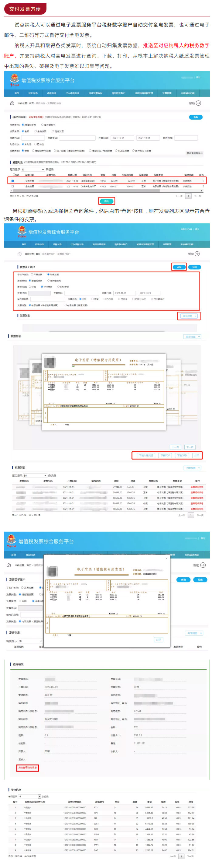Close the invoice preview dialog with X

166,558
